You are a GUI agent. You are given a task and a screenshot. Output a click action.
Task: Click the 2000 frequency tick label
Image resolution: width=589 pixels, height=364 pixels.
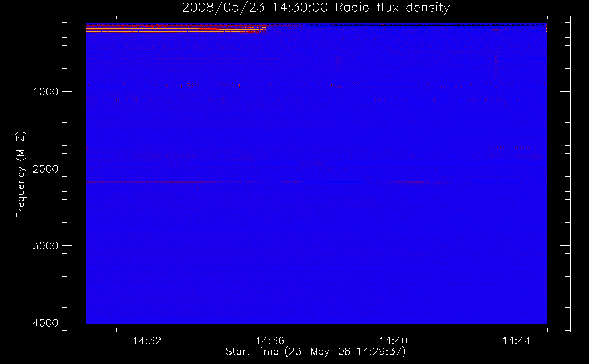tap(46, 169)
